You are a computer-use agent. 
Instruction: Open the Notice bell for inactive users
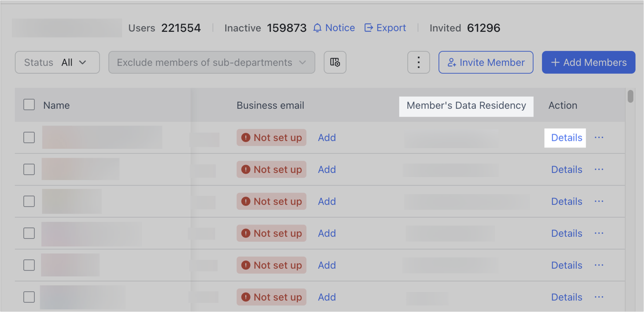coord(334,28)
